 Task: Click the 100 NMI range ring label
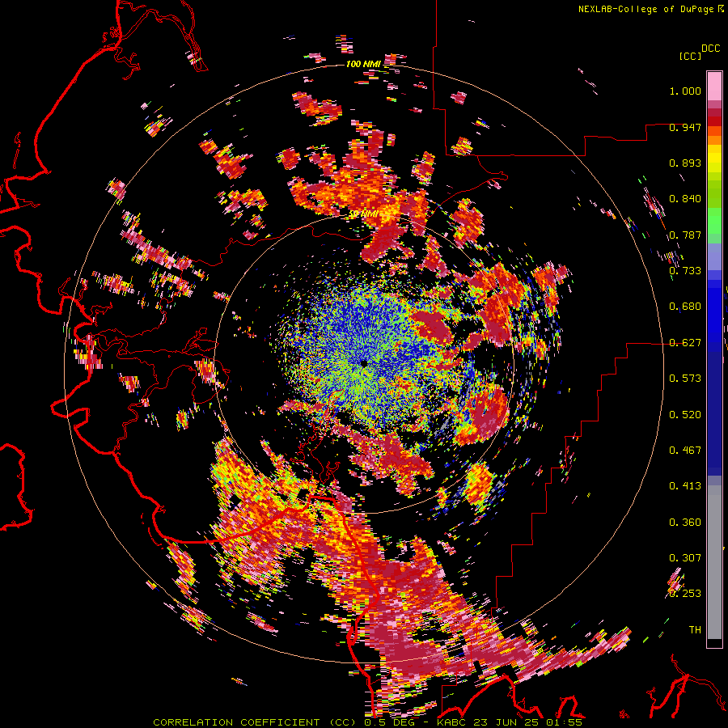363,64
